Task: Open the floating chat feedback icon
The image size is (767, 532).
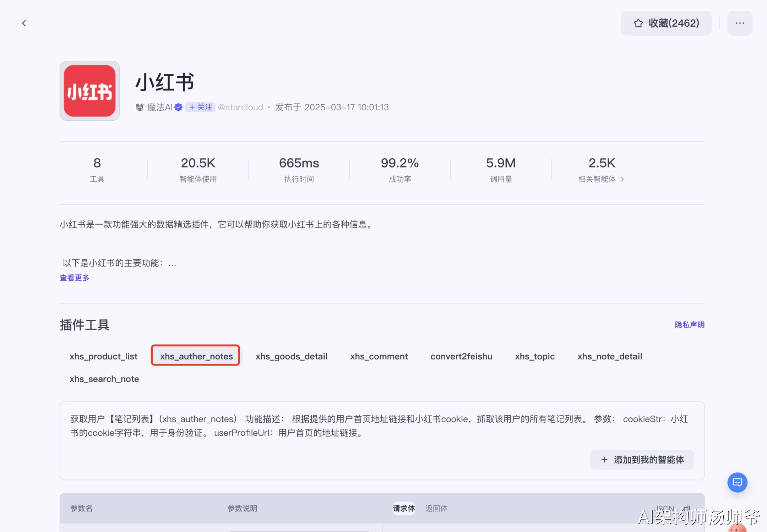Action: 737,482
